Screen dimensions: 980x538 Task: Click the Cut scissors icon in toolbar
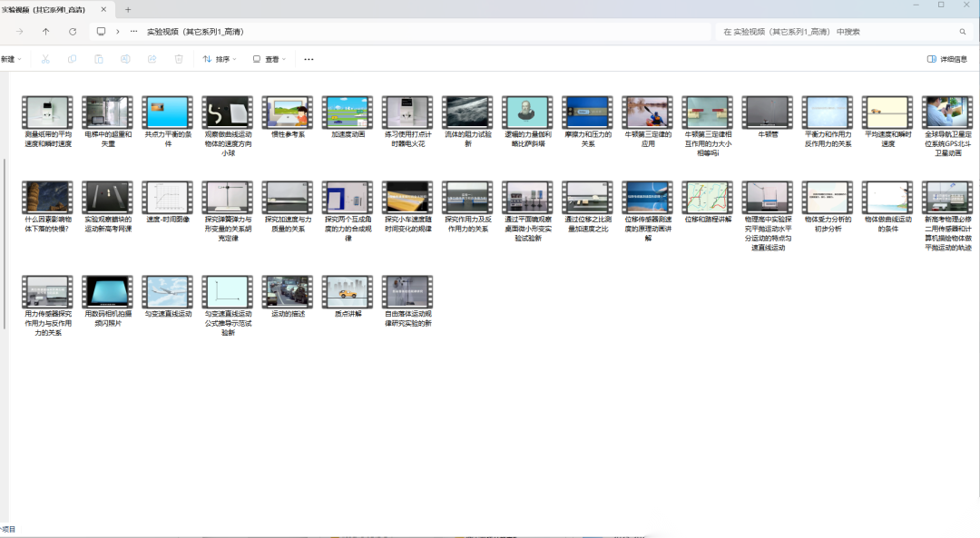(44, 59)
